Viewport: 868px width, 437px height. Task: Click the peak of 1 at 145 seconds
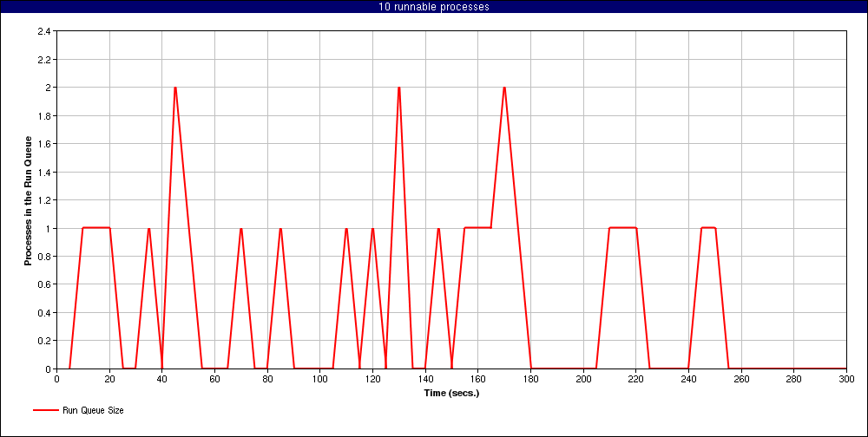click(438, 228)
